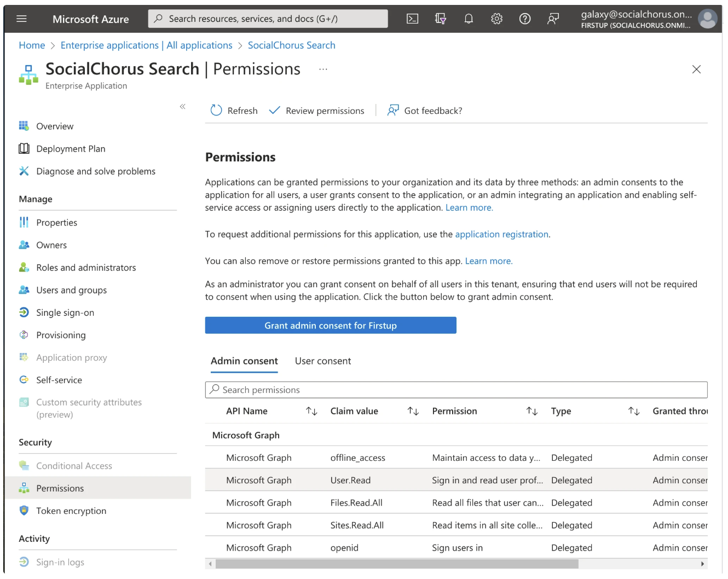This screenshot has width=728, height=579.
Task: Click Grant admin consent for Firstup
Action: tap(331, 326)
